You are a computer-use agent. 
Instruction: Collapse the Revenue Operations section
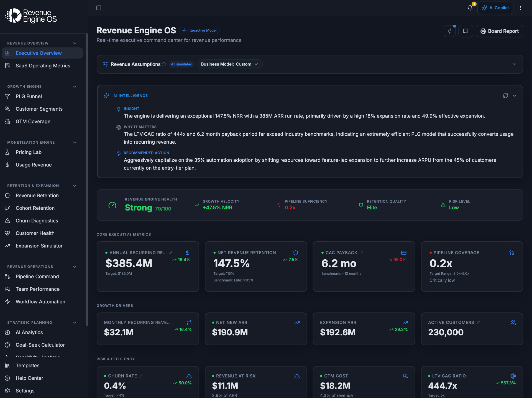pos(75,267)
